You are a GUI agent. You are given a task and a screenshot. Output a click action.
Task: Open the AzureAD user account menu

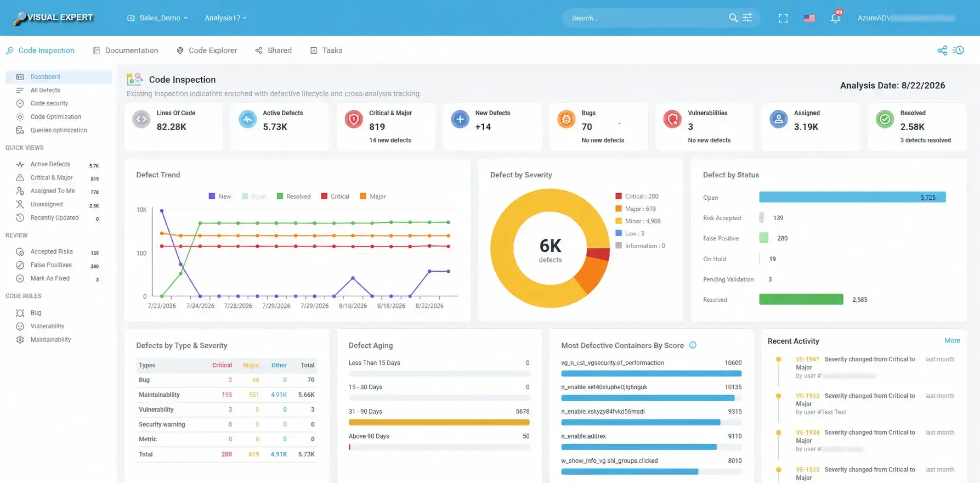click(x=906, y=18)
